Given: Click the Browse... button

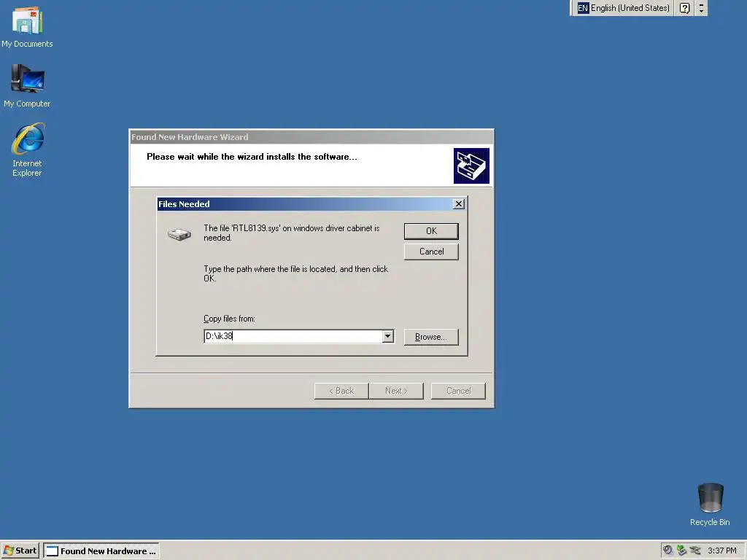Looking at the screenshot, I should point(431,337).
